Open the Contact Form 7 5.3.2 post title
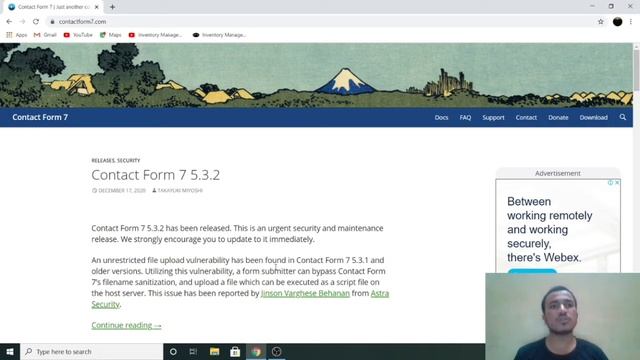This screenshot has height=360, width=640. [156, 175]
